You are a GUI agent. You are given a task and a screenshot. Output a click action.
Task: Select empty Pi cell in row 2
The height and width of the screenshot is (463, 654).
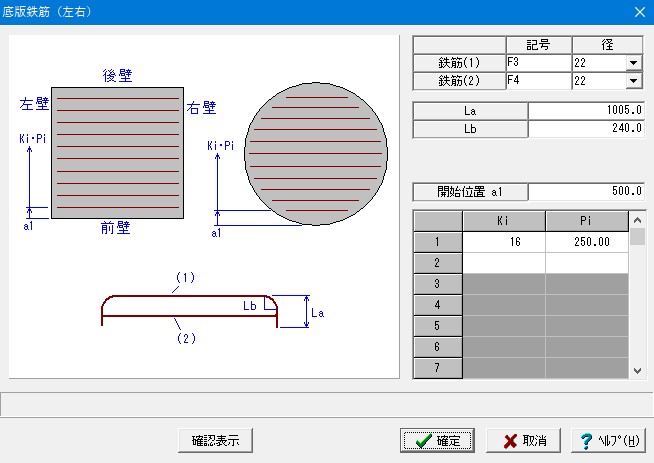click(587, 263)
